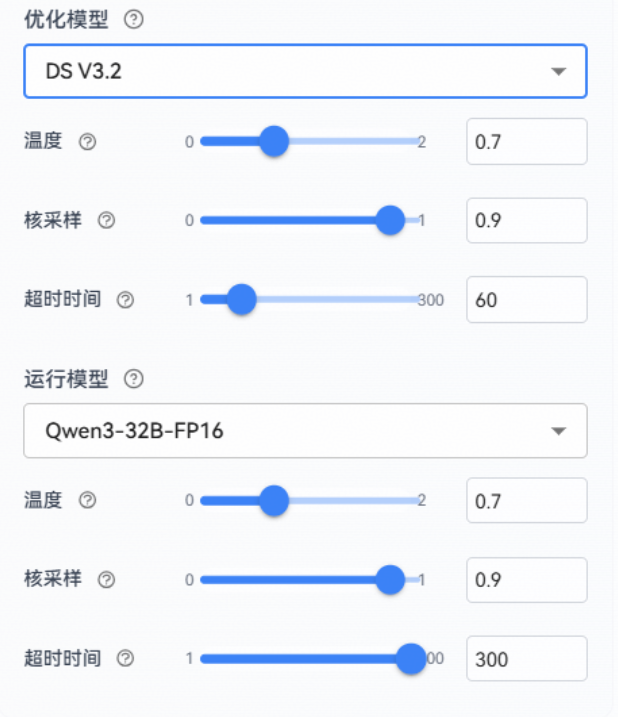Click the help icon beside 运行模型

tap(133, 379)
